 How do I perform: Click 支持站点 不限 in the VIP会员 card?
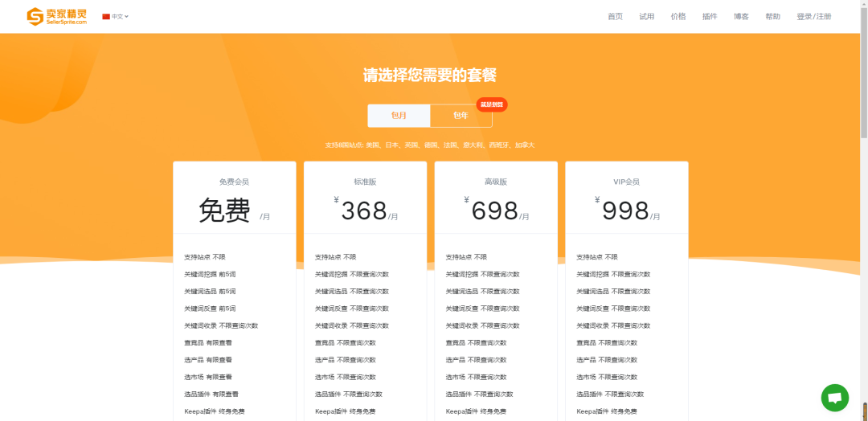pyautogui.click(x=596, y=257)
